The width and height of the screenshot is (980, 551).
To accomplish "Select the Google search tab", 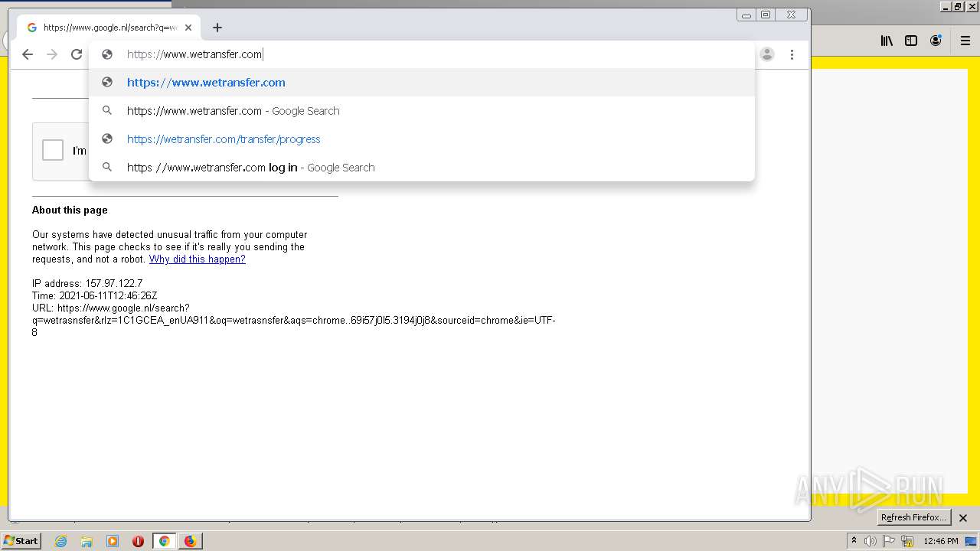I will [109, 28].
